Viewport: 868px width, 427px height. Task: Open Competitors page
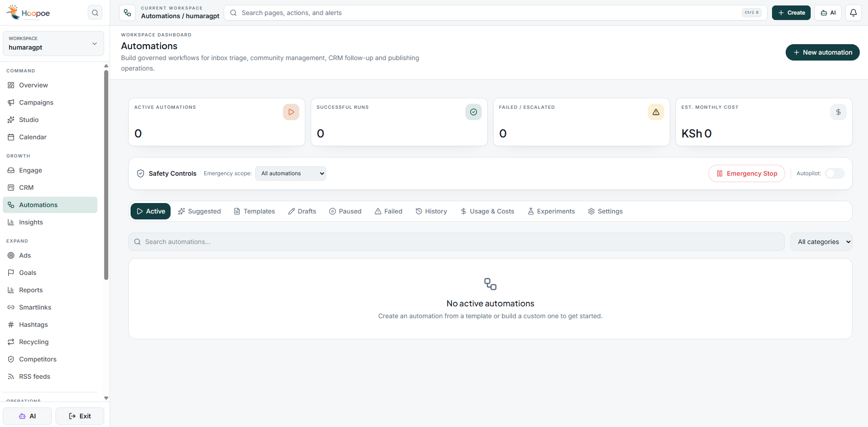[x=50, y=359]
